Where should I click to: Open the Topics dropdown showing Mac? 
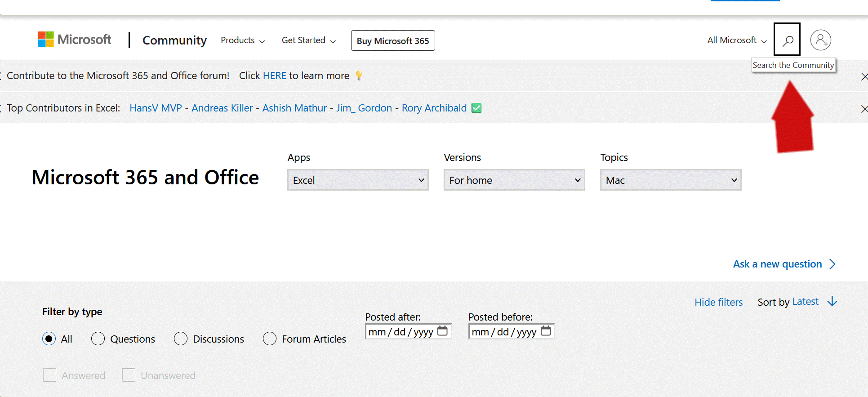click(x=671, y=180)
